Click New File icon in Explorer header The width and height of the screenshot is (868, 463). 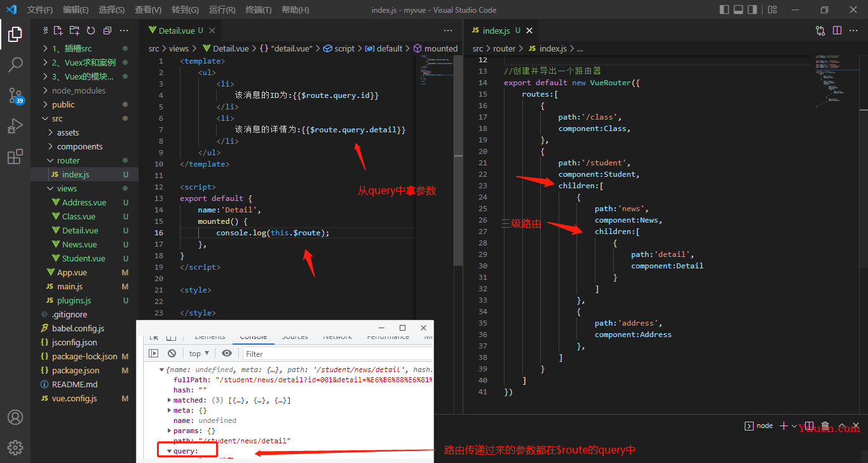click(58, 31)
